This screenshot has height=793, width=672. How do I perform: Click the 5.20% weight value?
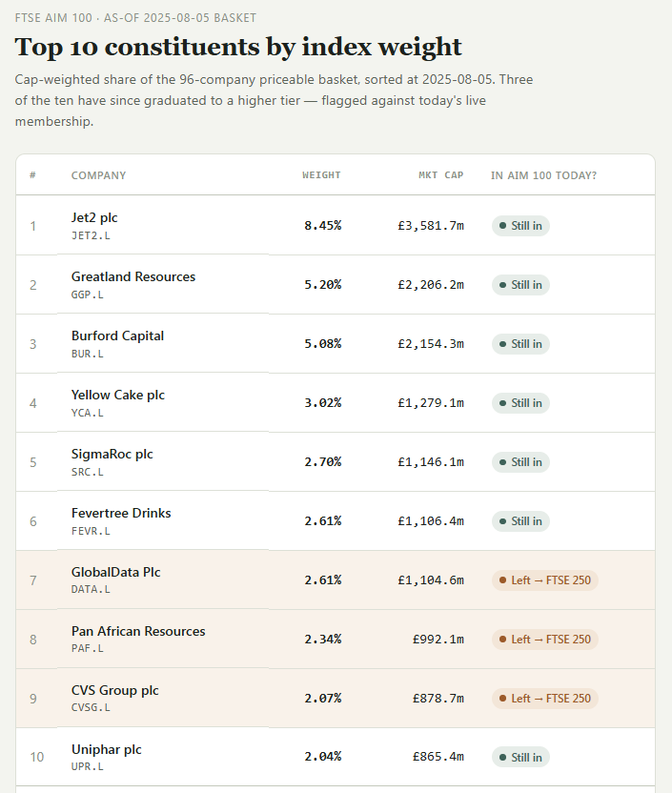point(322,285)
